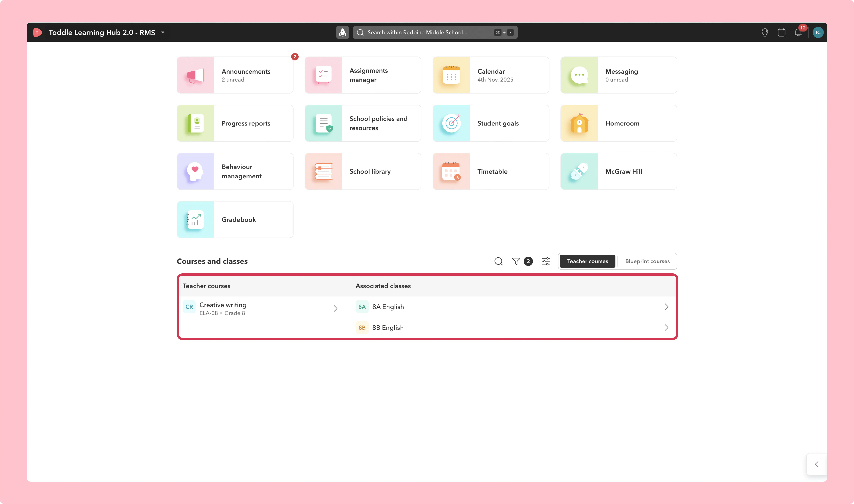Open Homeroom card label

622,123
